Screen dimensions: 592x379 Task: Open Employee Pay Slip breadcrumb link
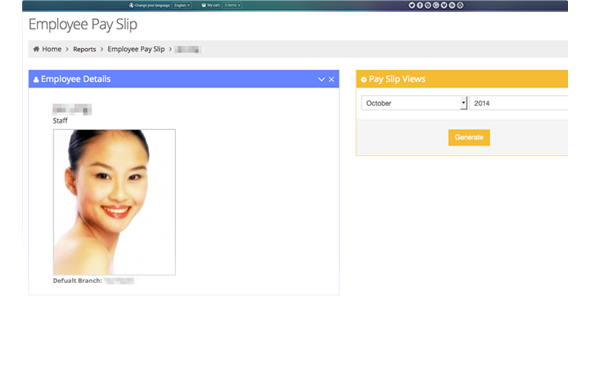pyautogui.click(x=136, y=49)
